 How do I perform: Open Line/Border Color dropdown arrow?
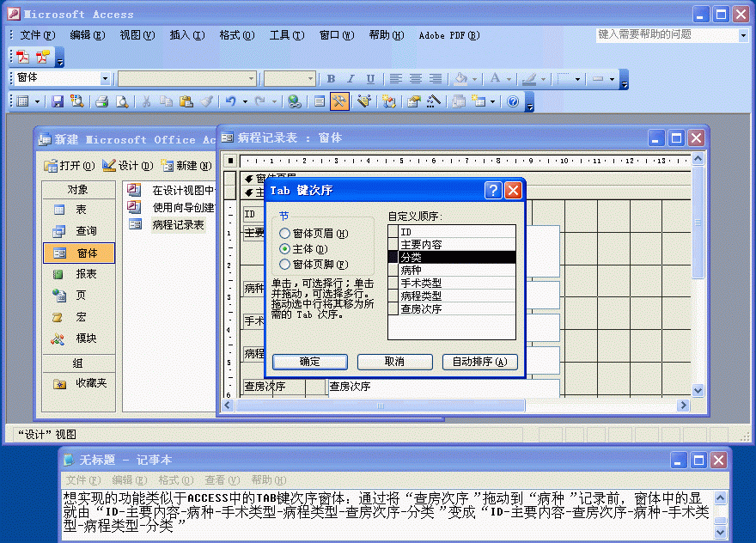coord(543,79)
